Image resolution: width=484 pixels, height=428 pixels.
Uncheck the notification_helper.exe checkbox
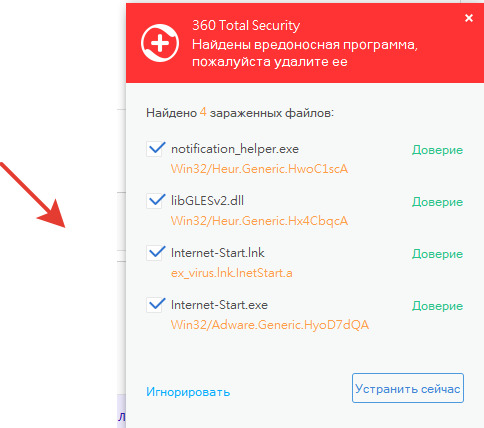[x=155, y=149]
